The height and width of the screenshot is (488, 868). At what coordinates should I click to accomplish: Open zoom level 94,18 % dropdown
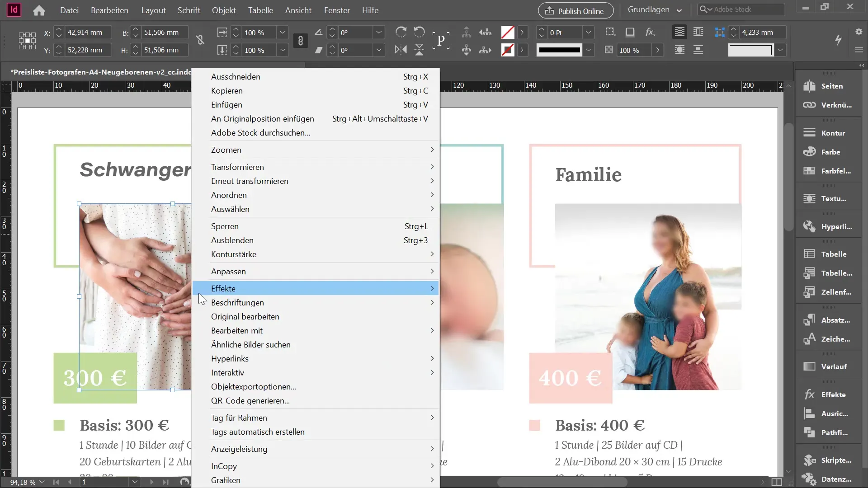[42, 482]
